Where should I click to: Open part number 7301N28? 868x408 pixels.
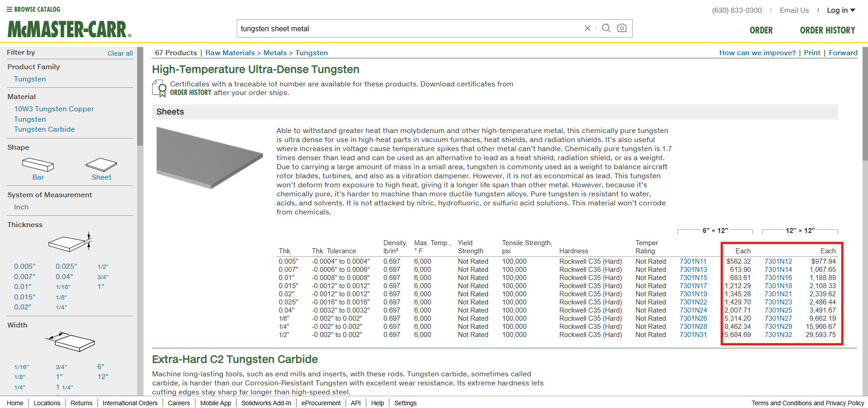(x=693, y=327)
